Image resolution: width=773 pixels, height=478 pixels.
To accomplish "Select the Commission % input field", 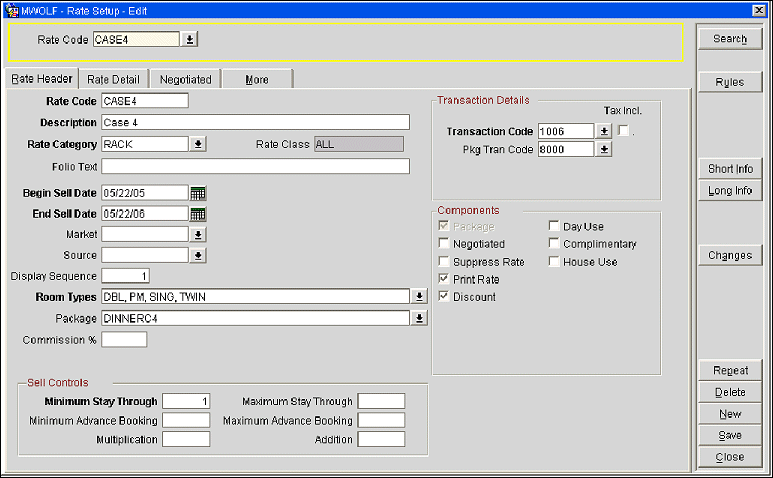I will [x=124, y=340].
